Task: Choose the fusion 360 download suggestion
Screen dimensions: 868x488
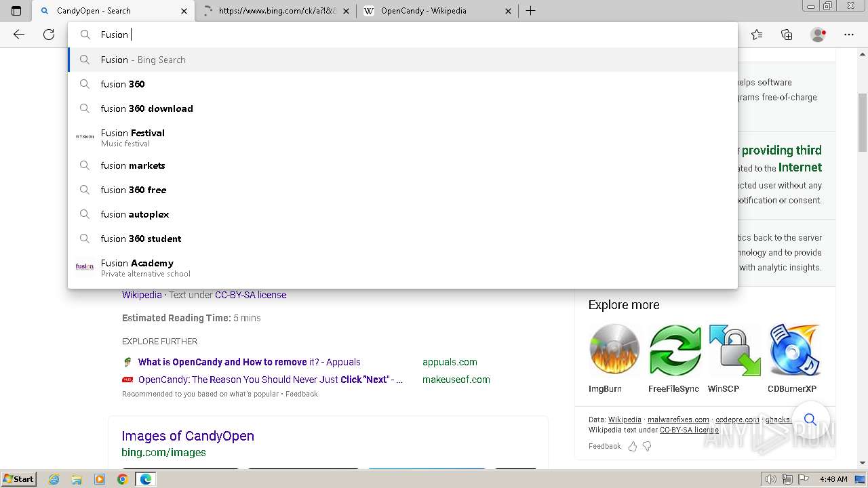Action: pyautogui.click(x=403, y=108)
